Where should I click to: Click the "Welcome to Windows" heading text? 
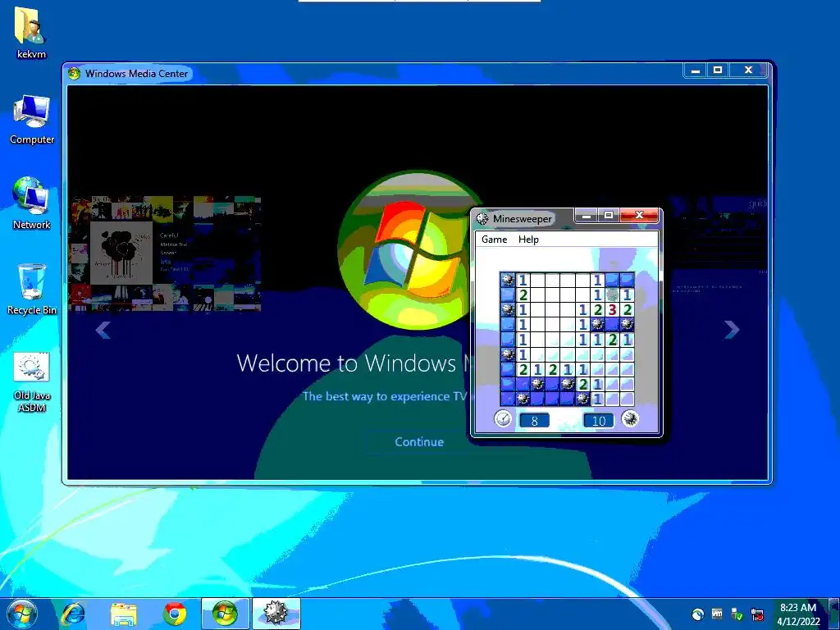347,363
